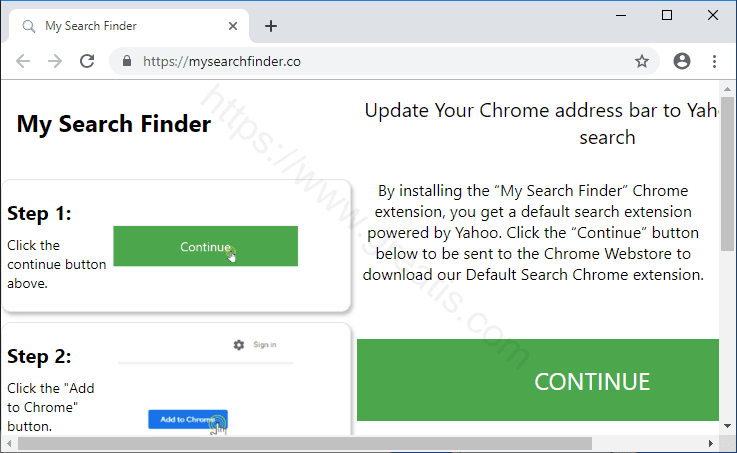Click the Step 1 Continue image
The width and height of the screenshot is (737, 453).
tap(205, 246)
